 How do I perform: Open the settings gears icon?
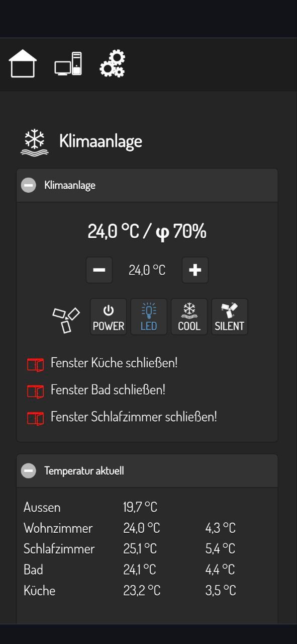(112, 63)
